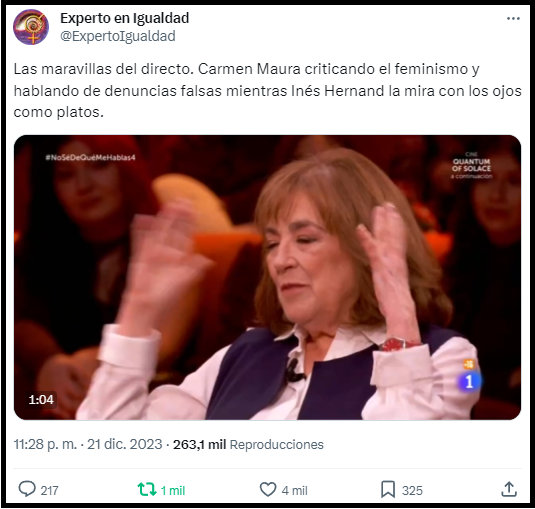Screen dimensions: 535x509
Task: Click the share upload arrow icon
Action: 509,489
